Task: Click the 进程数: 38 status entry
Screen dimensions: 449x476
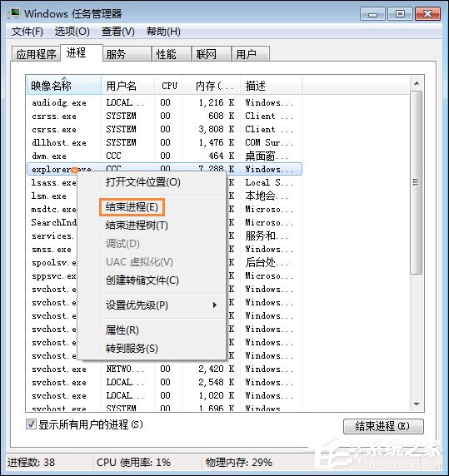Action: (x=31, y=463)
